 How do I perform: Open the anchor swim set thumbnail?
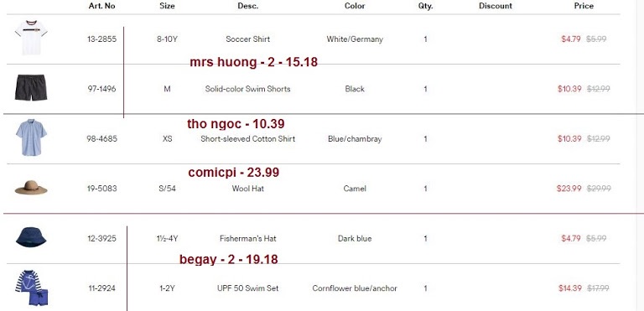click(x=32, y=288)
